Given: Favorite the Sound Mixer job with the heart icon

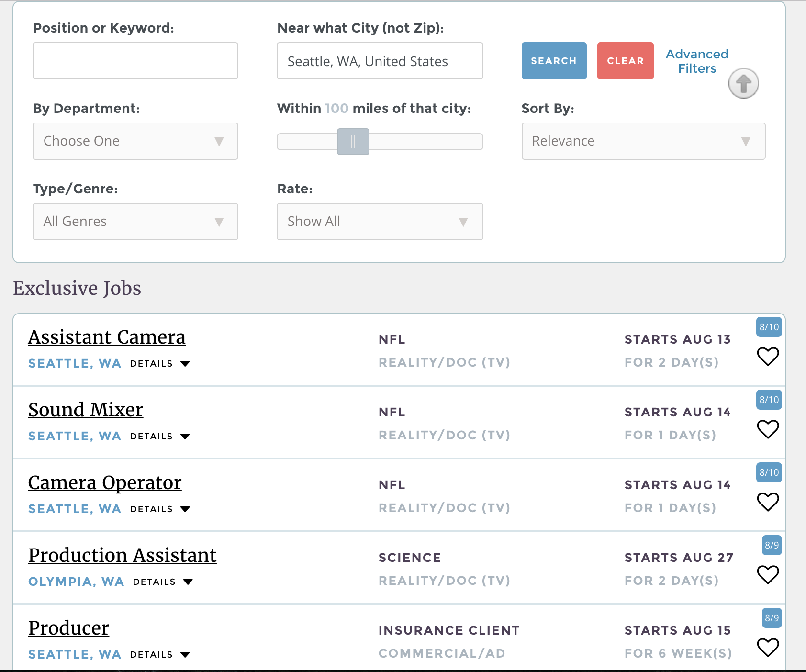Looking at the screenshot, I should click(768, 429).
